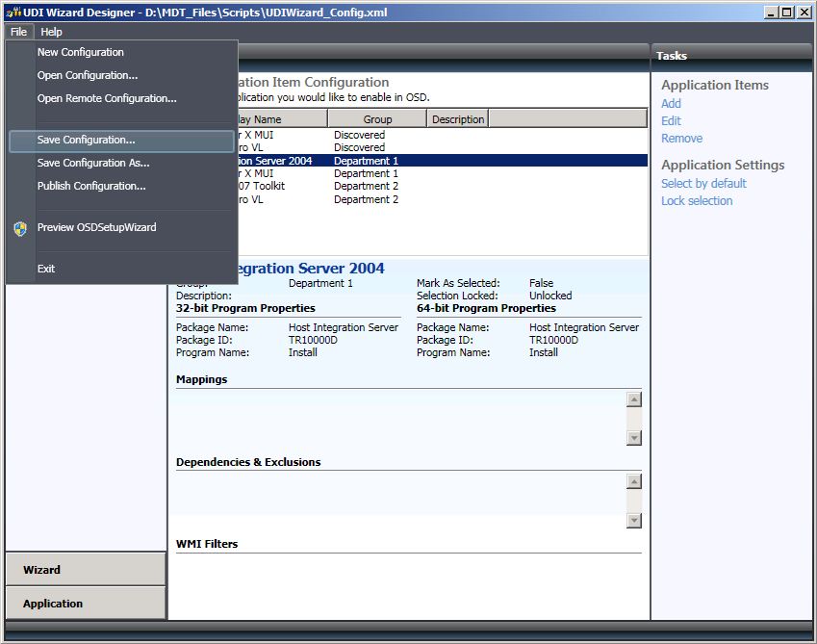Click Dependencies & Exclusions scroll down arrow
This screenshot has width=817, height=644.
(x=634, y=520)
